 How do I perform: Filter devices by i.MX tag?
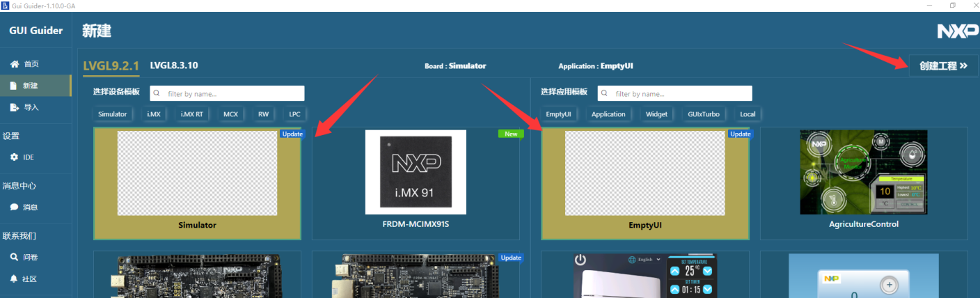pyautogui.click(x=155, y=114)
